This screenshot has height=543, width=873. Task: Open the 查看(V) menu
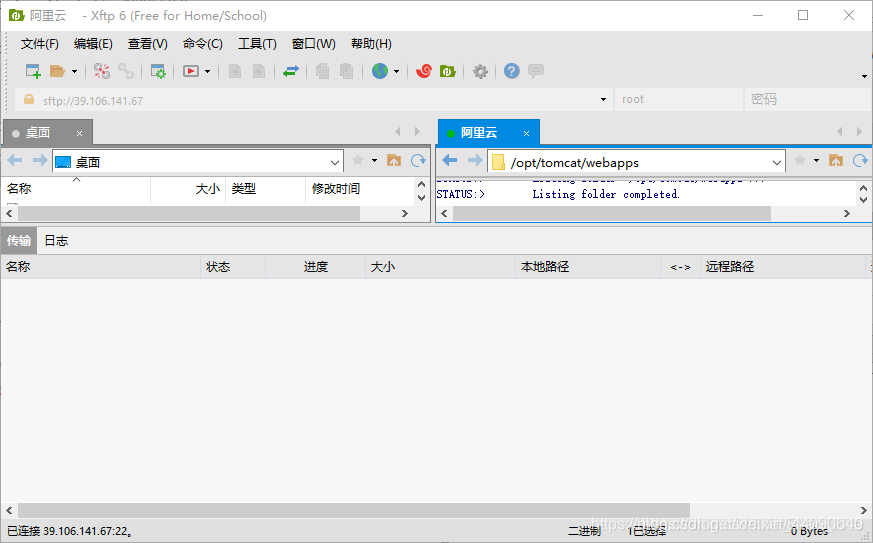point(148,44)
